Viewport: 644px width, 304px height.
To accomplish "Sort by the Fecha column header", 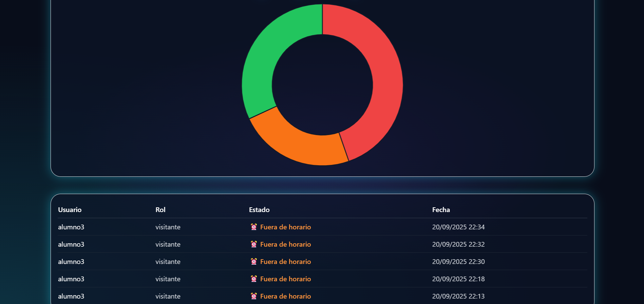I will click(x=441, y=210).
